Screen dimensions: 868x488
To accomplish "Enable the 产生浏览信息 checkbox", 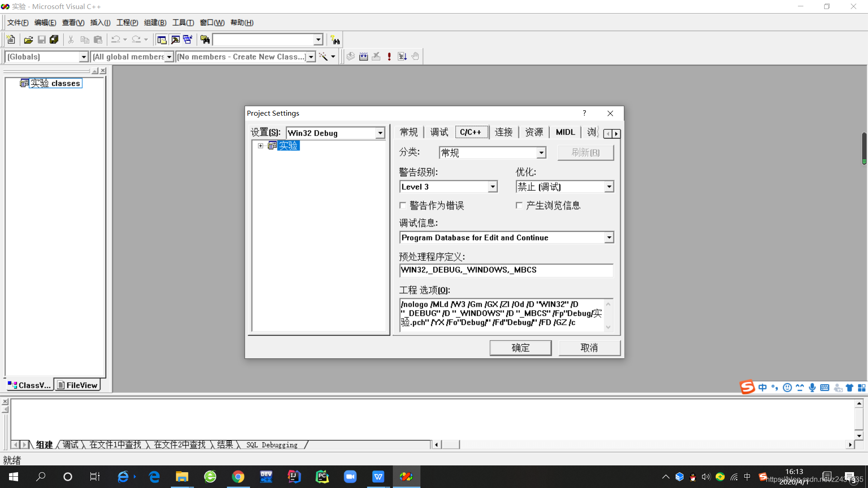I will 519,206.
